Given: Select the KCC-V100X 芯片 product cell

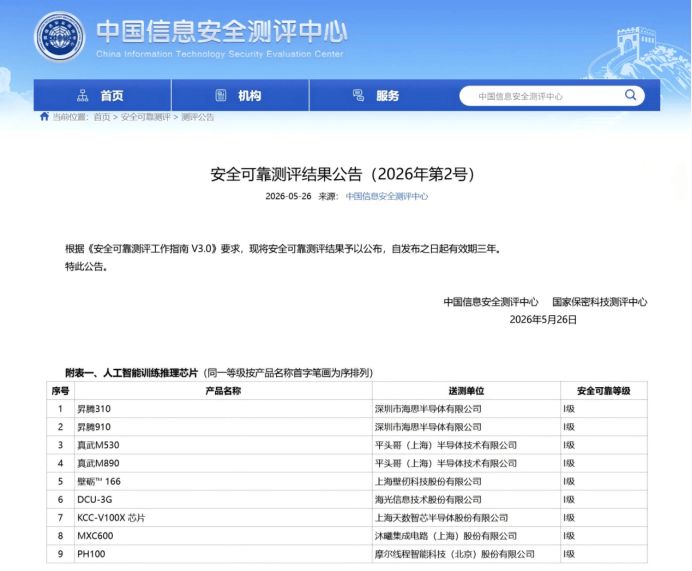Looking at the screenshot, I should pos(223,518).
